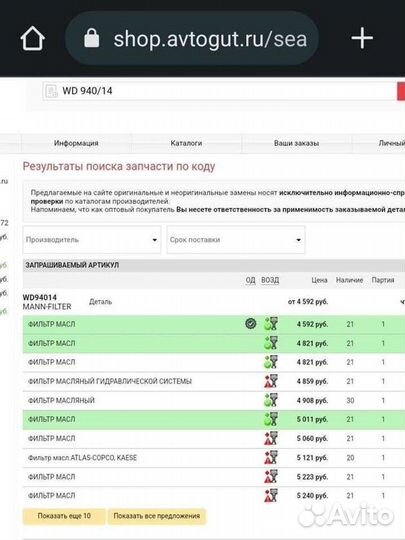Click the price 5 223 руб.
This screenshot has height=540, width=405.
coord(312,477)
